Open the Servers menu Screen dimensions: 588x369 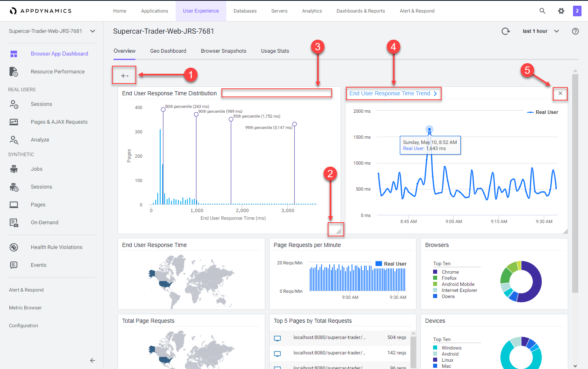click(279, 11)
